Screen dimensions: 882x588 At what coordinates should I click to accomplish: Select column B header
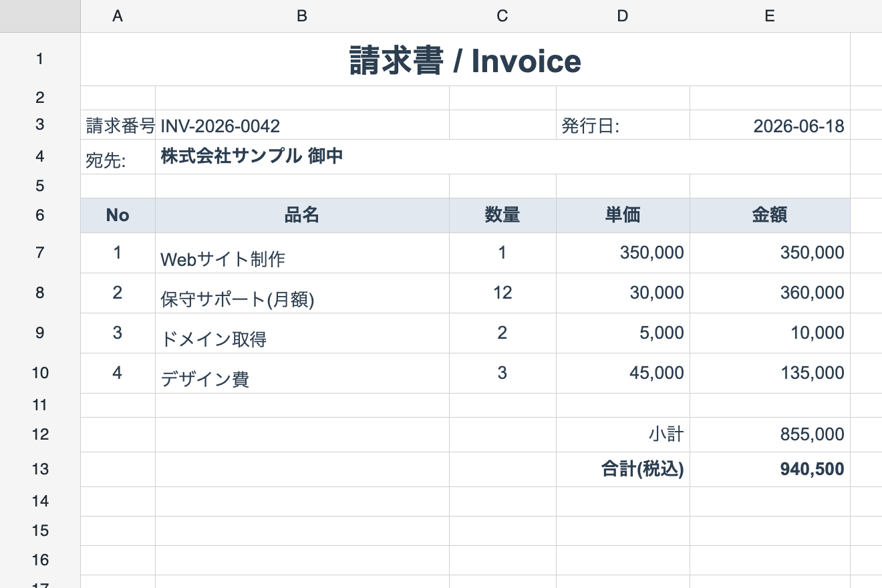coord(302,16)
